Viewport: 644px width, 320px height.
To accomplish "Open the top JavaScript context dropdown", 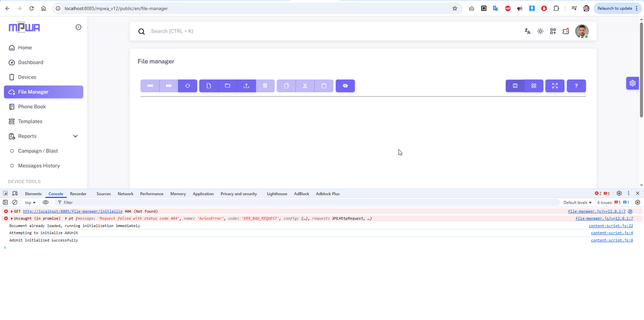I will click(x=30, y=202).
